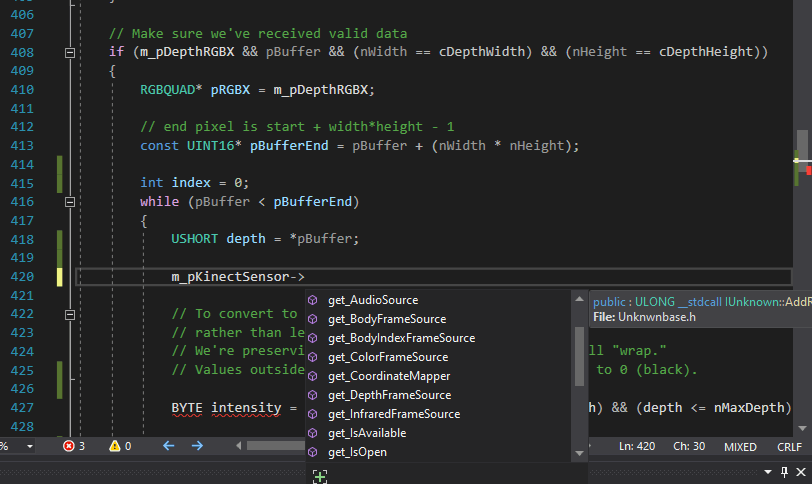Place cursor after m_pKinectSensor-> on line 420

pos(306,277)
